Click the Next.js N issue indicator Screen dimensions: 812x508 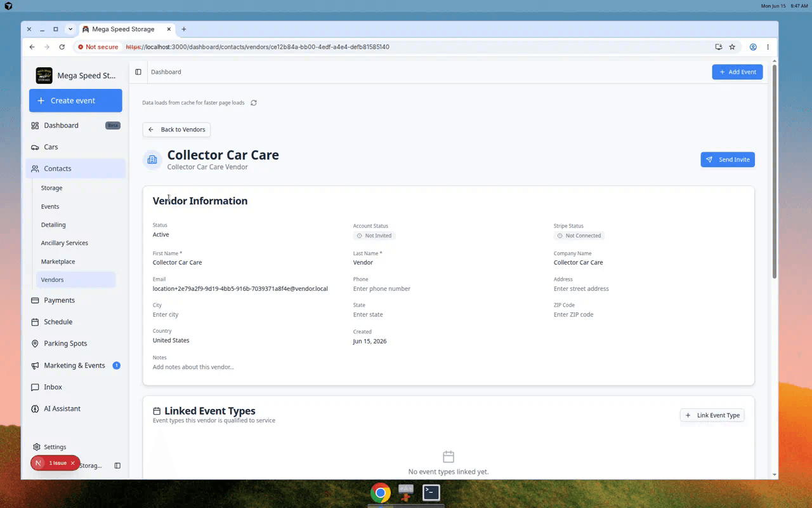(x=39, y=463)
